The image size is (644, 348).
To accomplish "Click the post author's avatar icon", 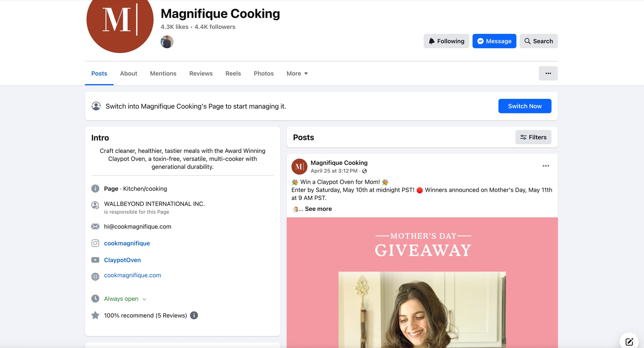I will [x=299, y=166].
